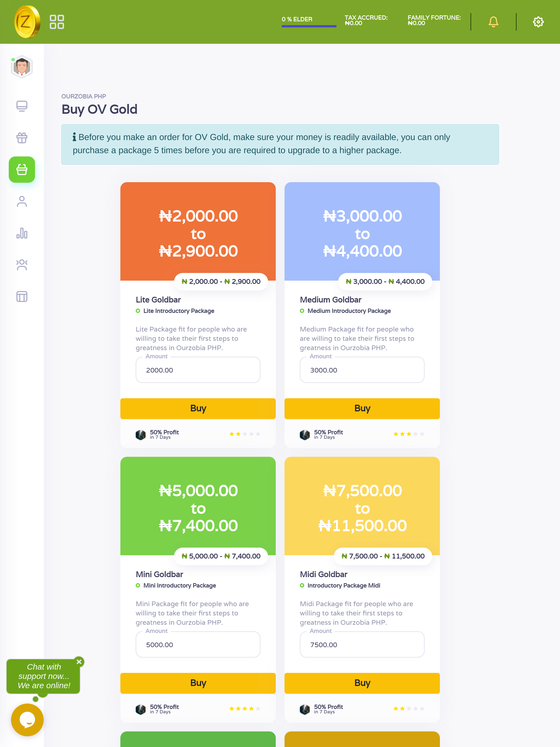This screenshot has height=747, width=560.
Task: Open the profile person sidebar icon
Action: 22,201
